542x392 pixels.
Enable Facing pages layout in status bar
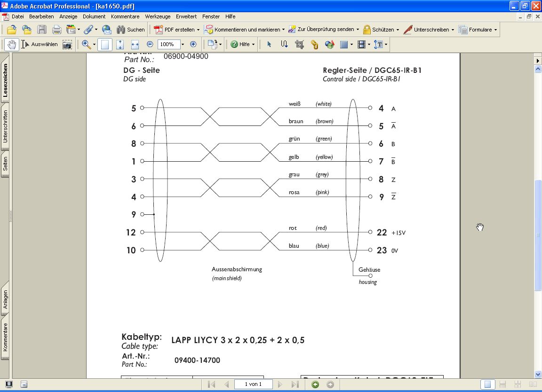click(533, 384)
